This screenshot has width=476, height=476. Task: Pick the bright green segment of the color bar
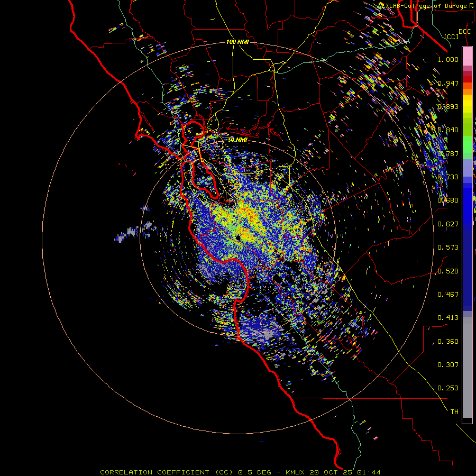pyautogui.click(x=467, y=144)
